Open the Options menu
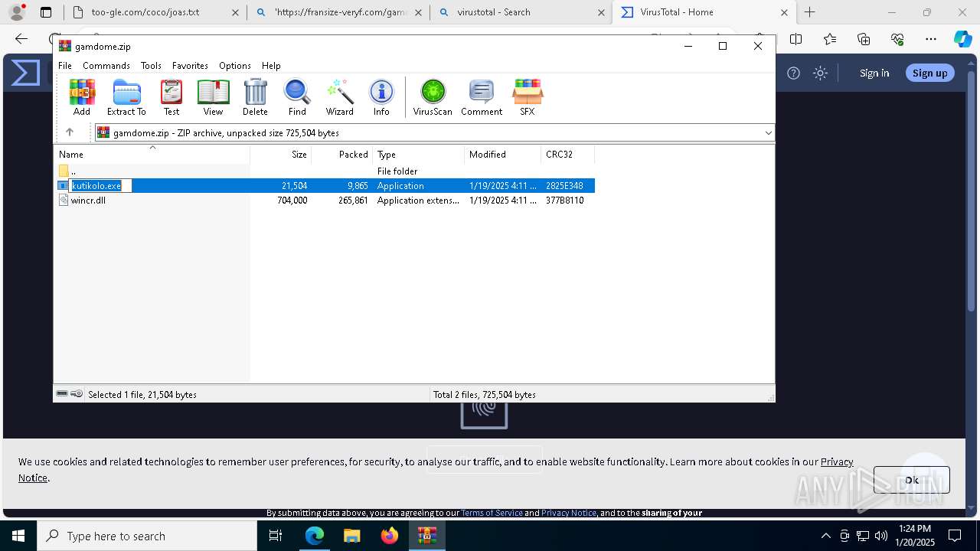 coord(234,66)
